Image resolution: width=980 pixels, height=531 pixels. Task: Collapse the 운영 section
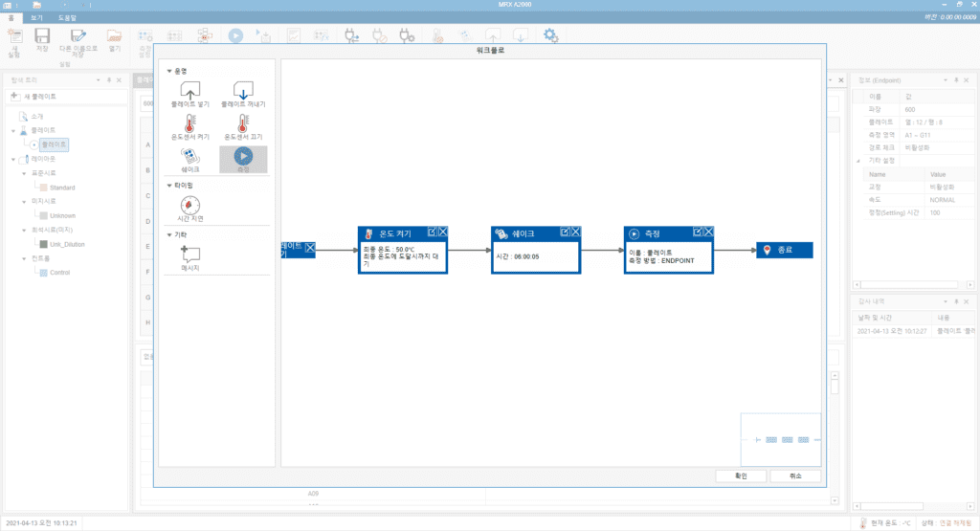[x=169, y=70]
